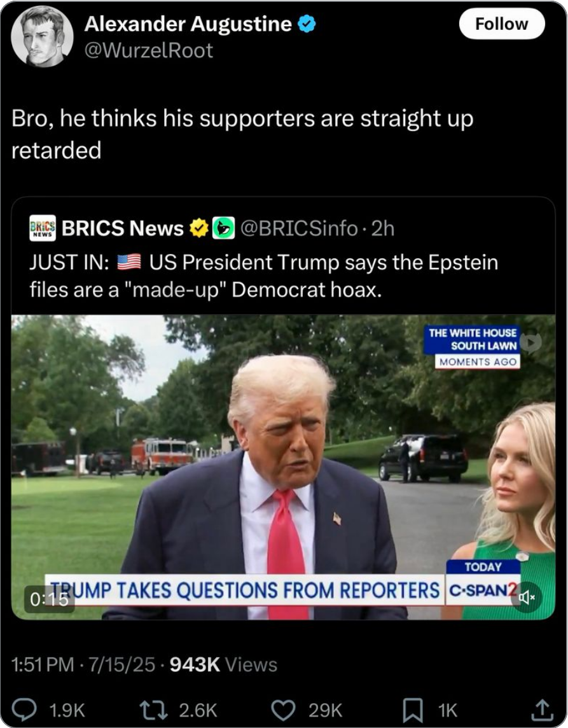The width and height of the screenshot is (568, 728).
Task: Click the 0:15 video duration label
Action: [49, 599]
